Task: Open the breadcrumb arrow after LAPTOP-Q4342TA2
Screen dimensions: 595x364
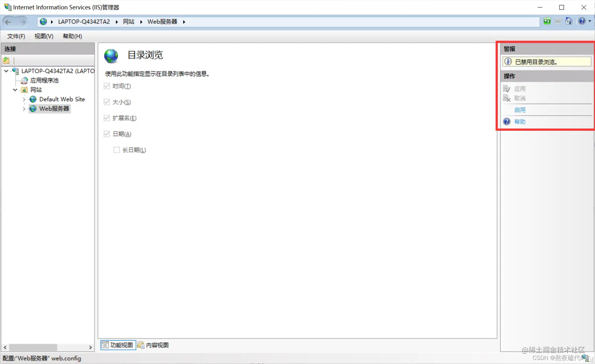Action: point(116,22)
